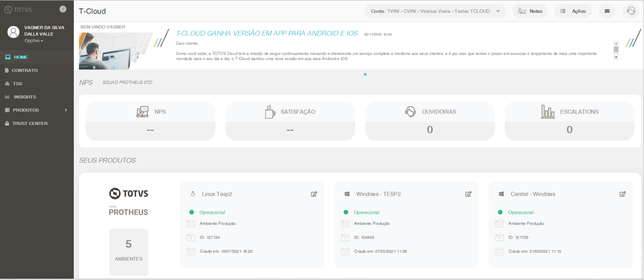Click the Windows logo on Central - Windows

pos(501,194)
